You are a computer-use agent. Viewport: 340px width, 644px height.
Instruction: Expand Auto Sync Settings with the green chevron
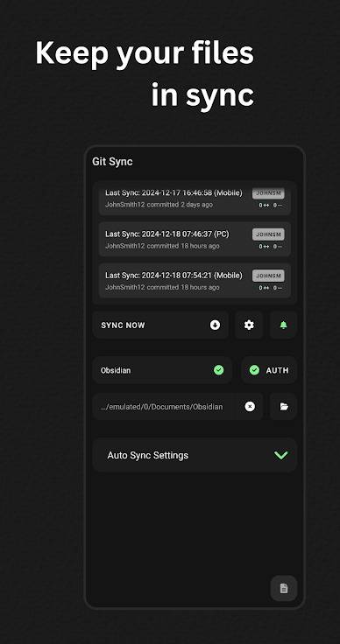click(281, 455)
